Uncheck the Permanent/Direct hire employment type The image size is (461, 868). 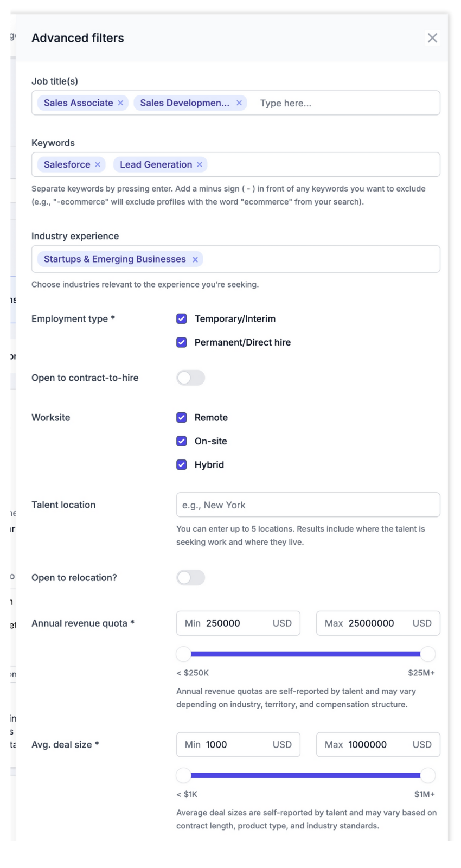click(182, 342)
